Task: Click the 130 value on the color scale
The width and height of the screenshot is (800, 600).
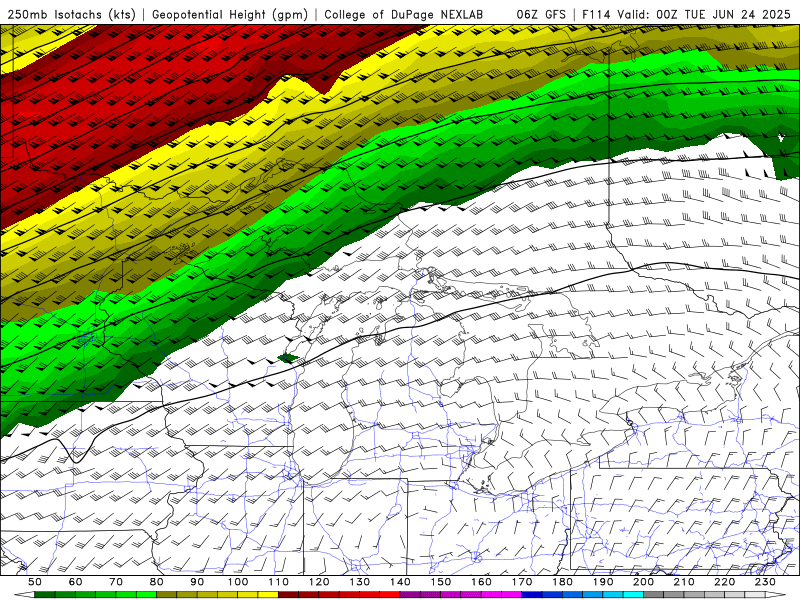Action: (360, 582)
